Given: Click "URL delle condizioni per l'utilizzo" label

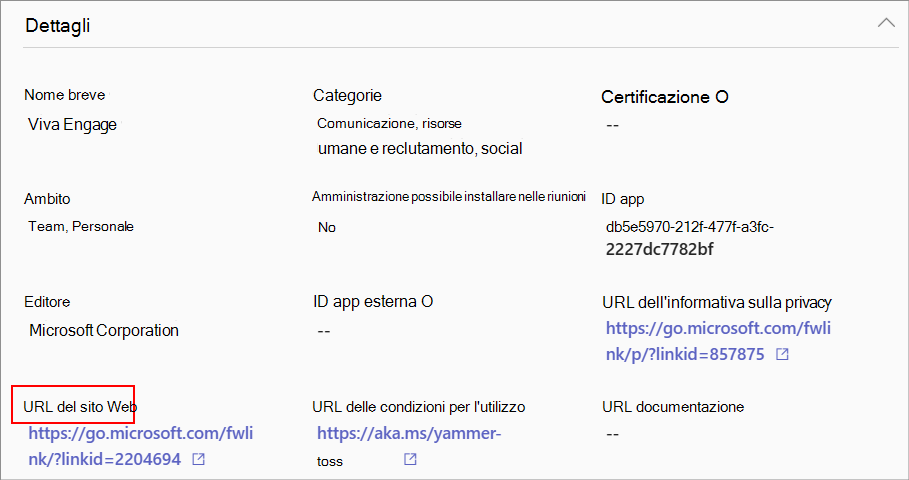Looking at the screenshot, I should point(419,407).
